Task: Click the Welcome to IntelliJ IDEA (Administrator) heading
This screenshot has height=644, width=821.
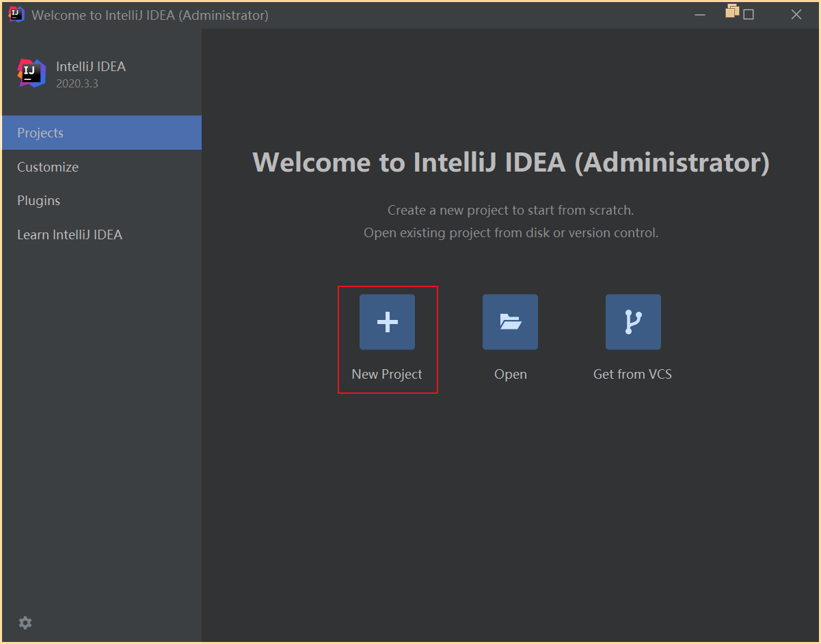Action: [x=511, y=163]
